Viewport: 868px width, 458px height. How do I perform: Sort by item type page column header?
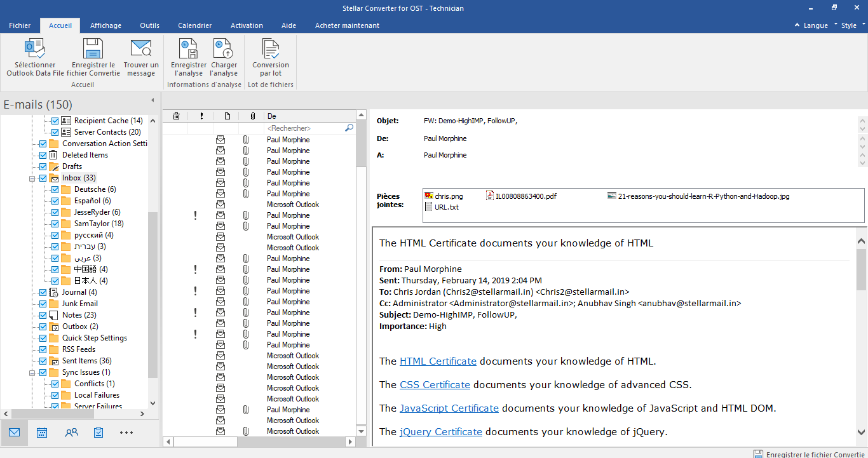click(x=227, y=116)
